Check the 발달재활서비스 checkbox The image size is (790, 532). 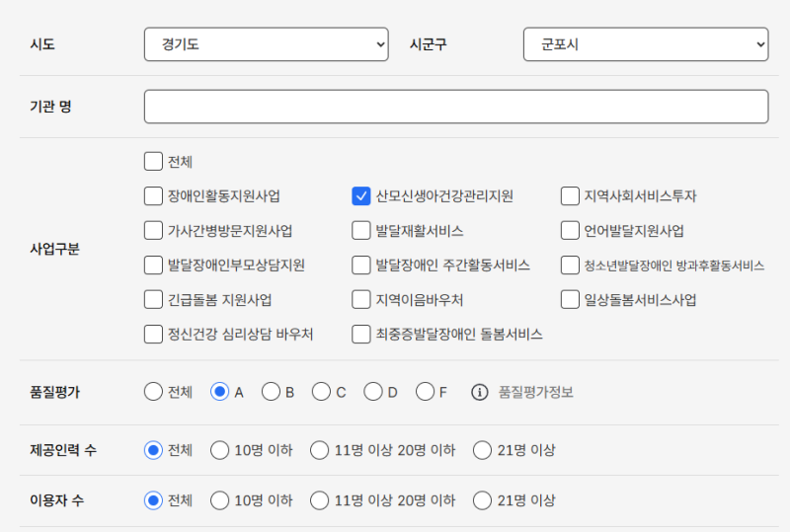(x=361, y=231)
